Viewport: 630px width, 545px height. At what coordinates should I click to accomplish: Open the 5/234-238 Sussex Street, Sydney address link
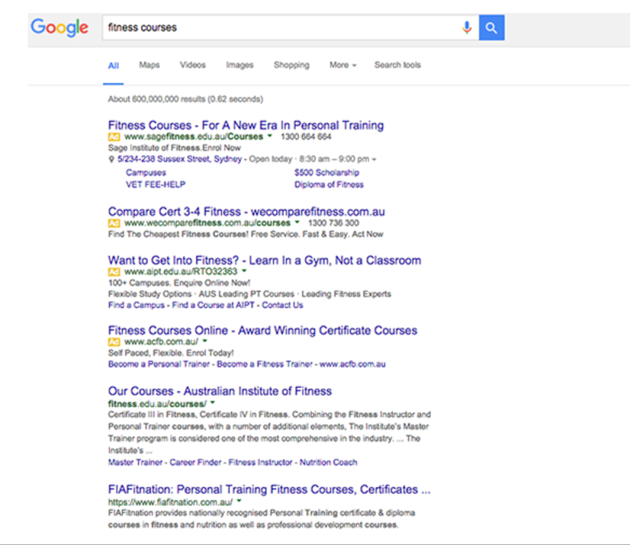[x=180, y=159]
